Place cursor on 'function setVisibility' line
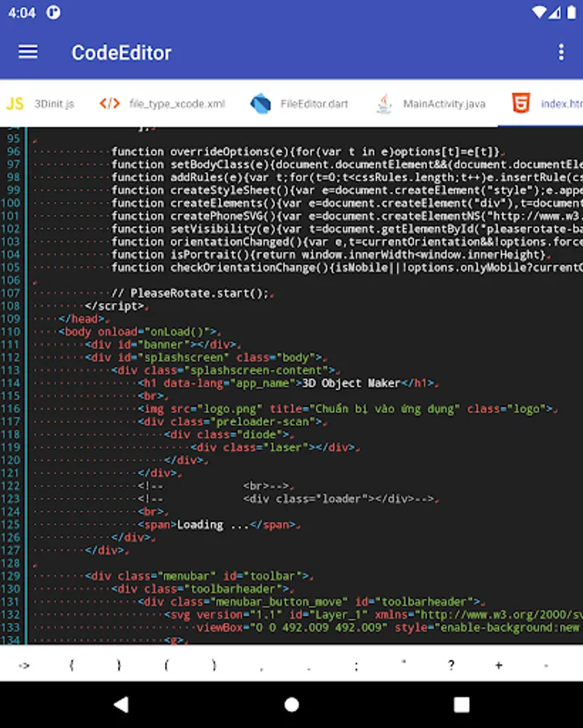This screenshot has height=728, width=583. (347, 229)
